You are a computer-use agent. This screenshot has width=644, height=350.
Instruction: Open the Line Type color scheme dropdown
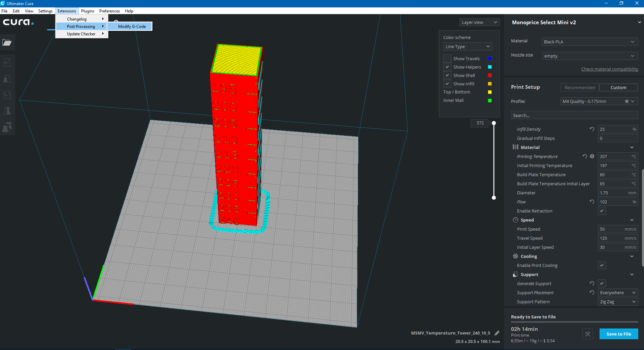pyautogui.click(x=468, y=46)
